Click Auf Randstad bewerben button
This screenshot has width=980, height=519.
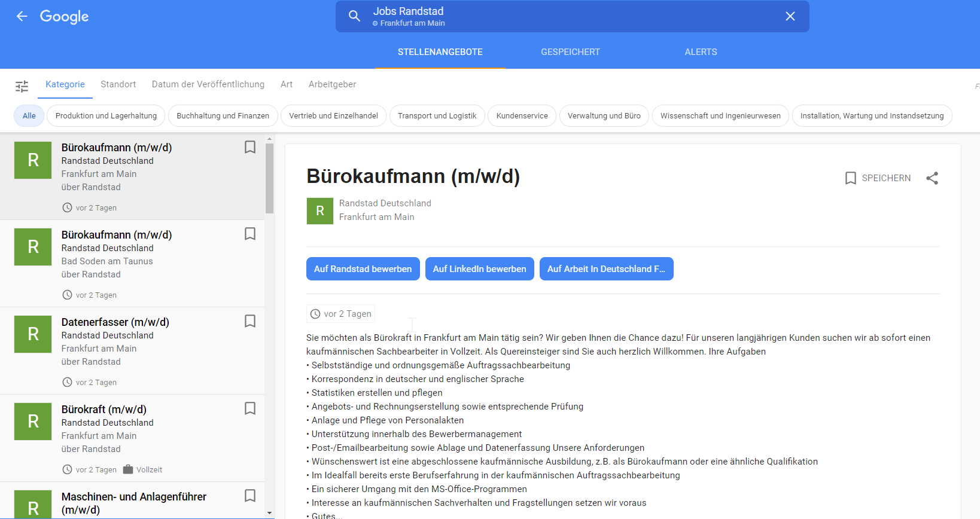[x=363, y=269]
